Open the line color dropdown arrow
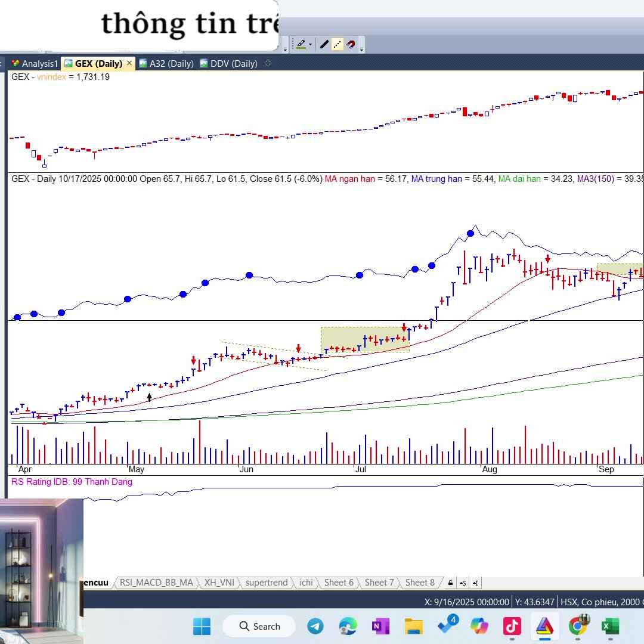Viewport: 644px width, 644px height. pyautogui.click(x=310, y=44)
